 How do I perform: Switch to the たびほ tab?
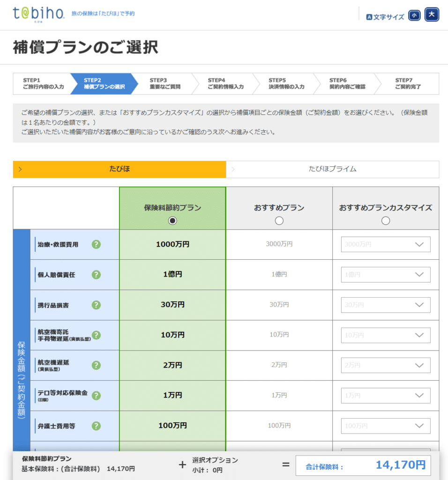(119, 169)
